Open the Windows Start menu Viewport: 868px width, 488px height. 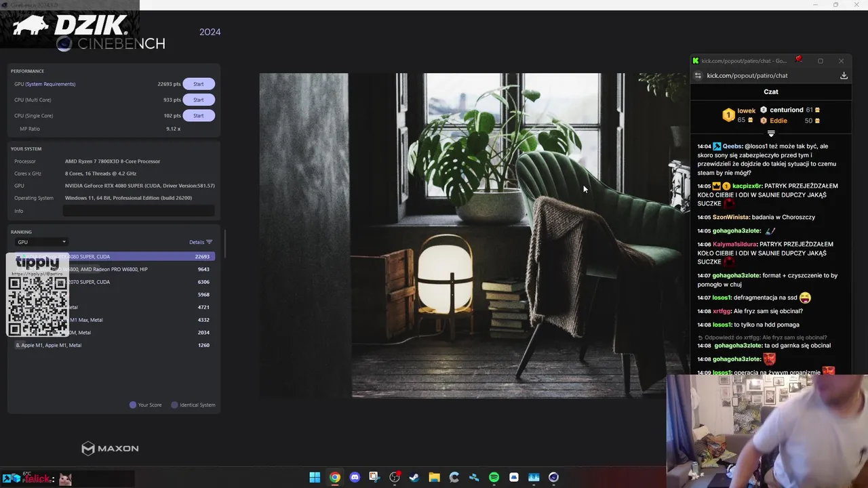pyautogui.click(x=315, y=477)
